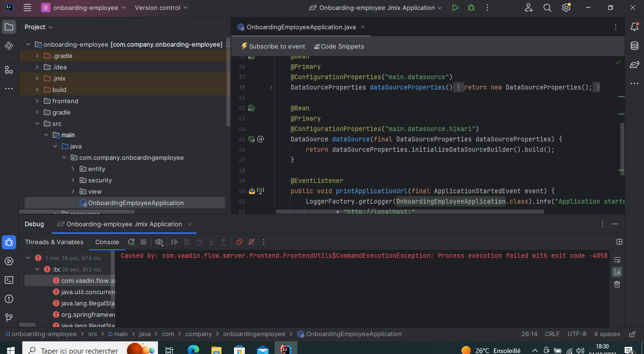The width and height of the screenshot is (644, 354).
Task: Open the Project tool window icon
Action: (9, 27)
